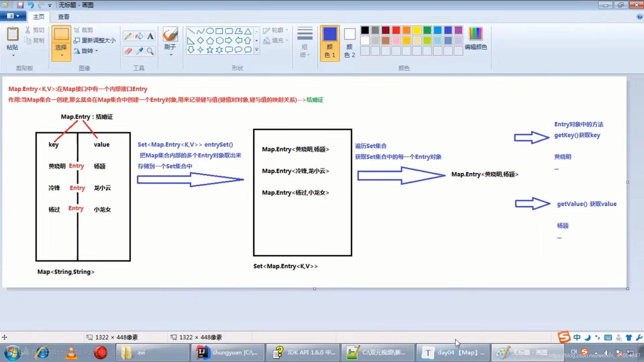Pick the black color swatch
Screen dimensions: 644x362
(x=365, y=30)
